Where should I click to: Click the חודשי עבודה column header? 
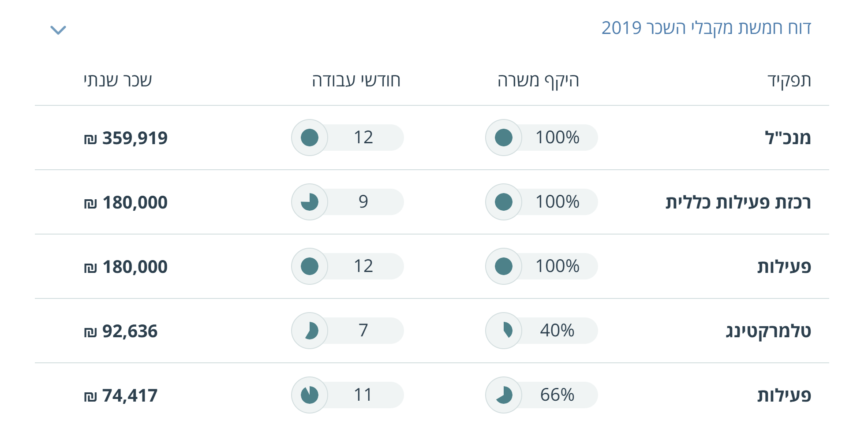pyautogui.click(x=356, y=81)
